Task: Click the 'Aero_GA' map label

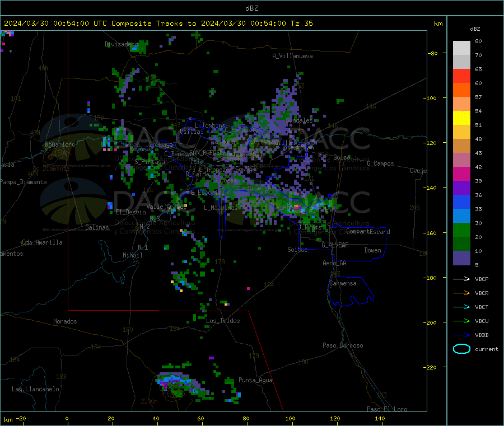Action: click(335, 263)
